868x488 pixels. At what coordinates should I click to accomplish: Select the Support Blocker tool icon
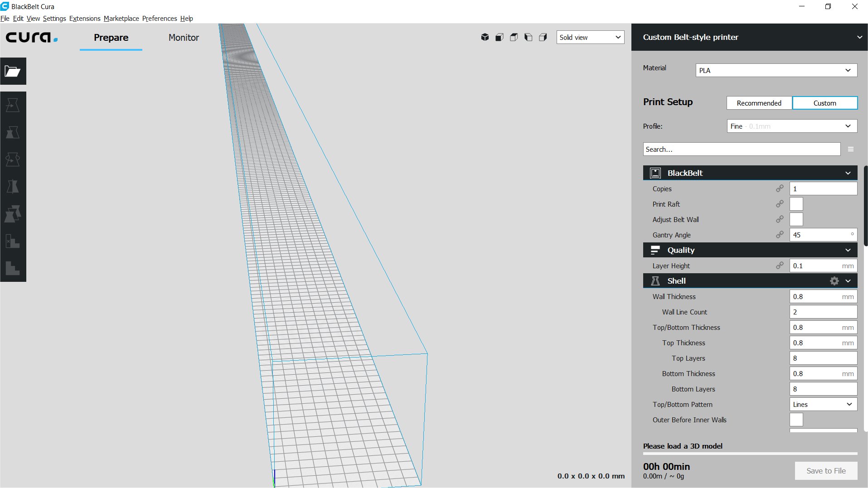point(13,241)
